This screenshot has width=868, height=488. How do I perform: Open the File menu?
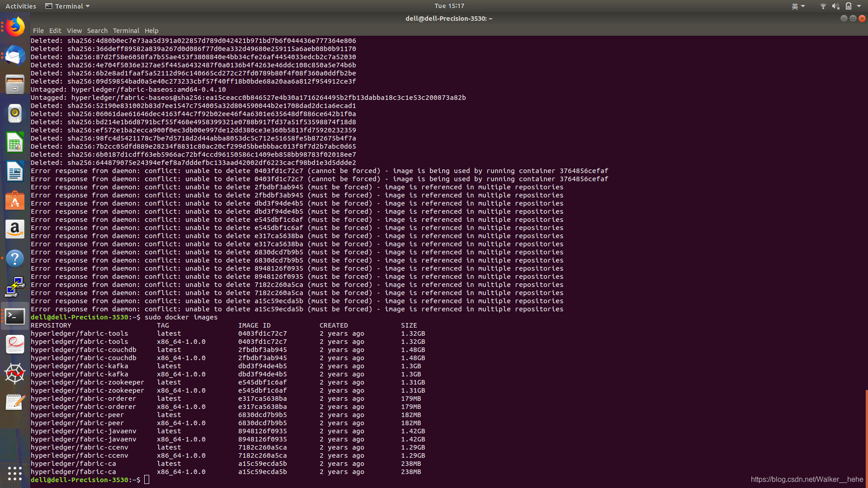pyautogui.click(x=38, y=31)
